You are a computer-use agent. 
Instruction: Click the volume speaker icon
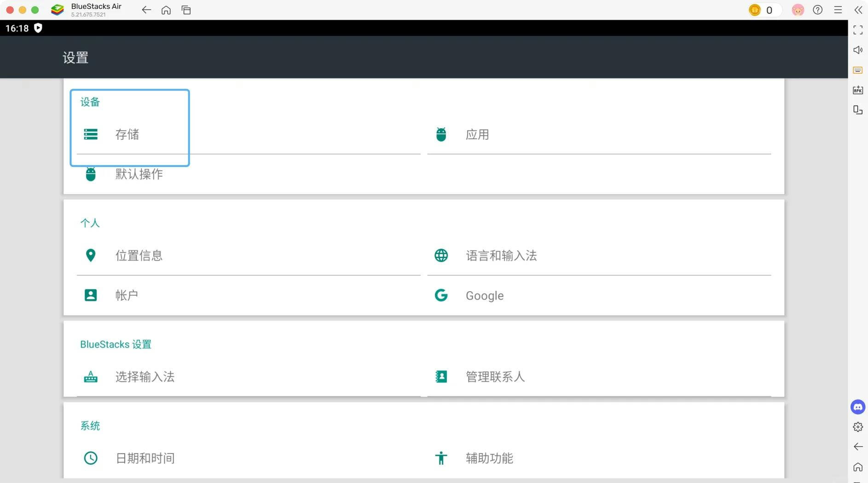coord(858,50)
